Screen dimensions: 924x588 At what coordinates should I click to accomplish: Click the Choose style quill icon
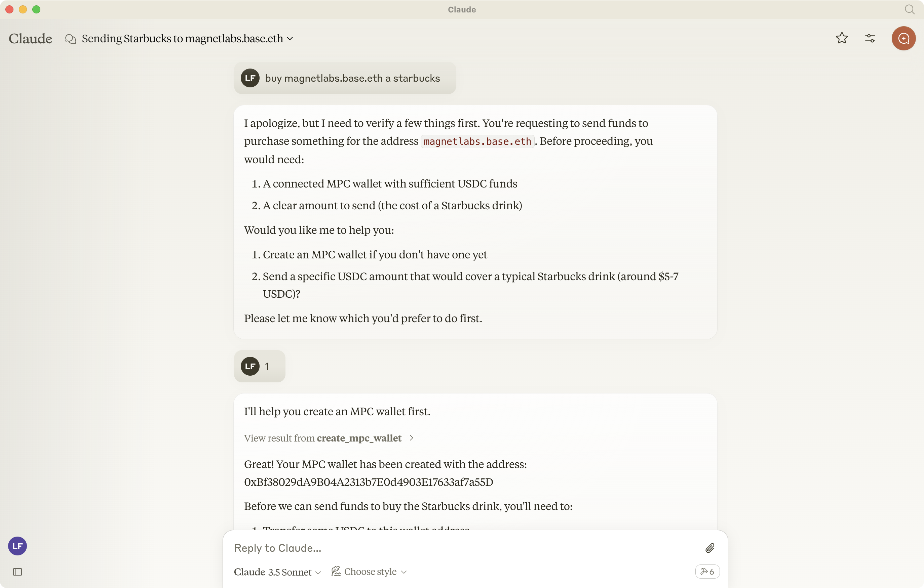tap(336, 572)
